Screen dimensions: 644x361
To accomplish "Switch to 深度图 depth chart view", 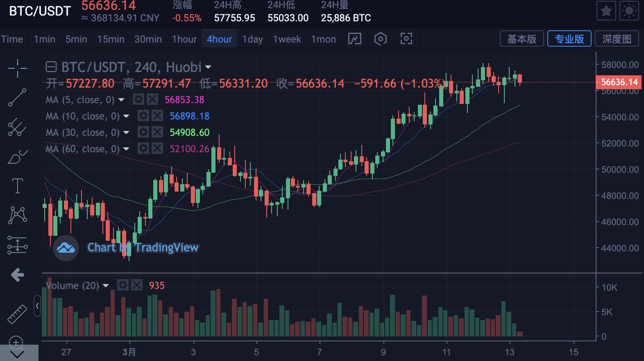I will click(617, 39).
